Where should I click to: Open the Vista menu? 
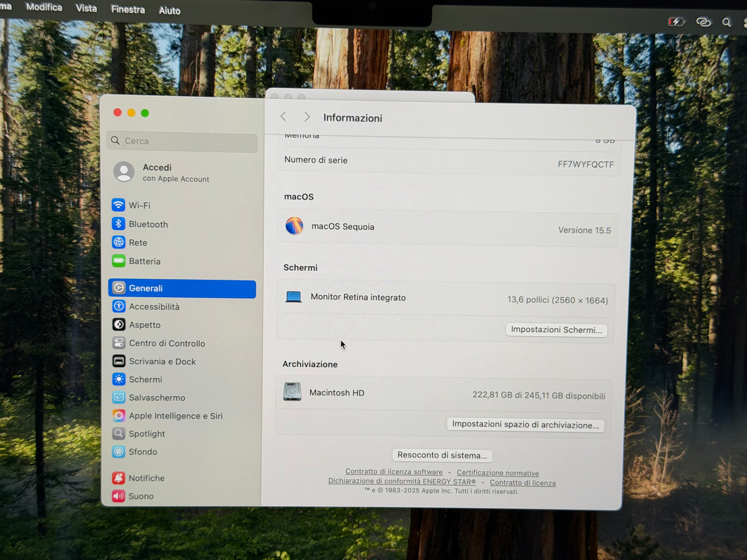tap(86, 8)
